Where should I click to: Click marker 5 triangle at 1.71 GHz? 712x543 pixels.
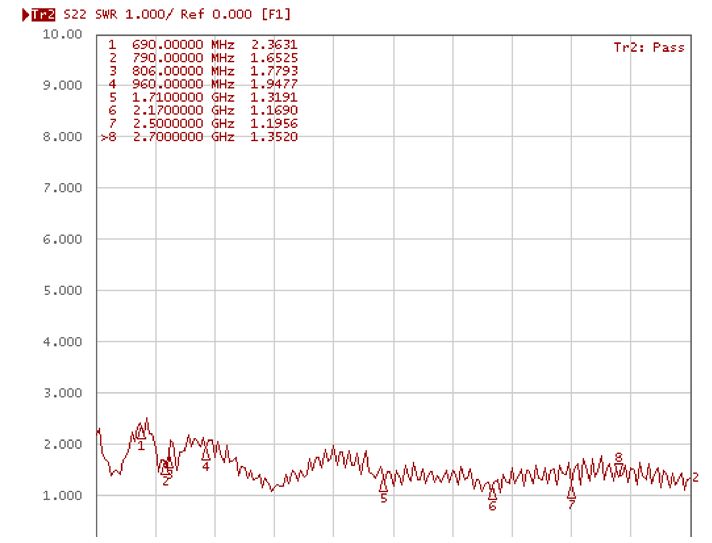click(383, 486)
